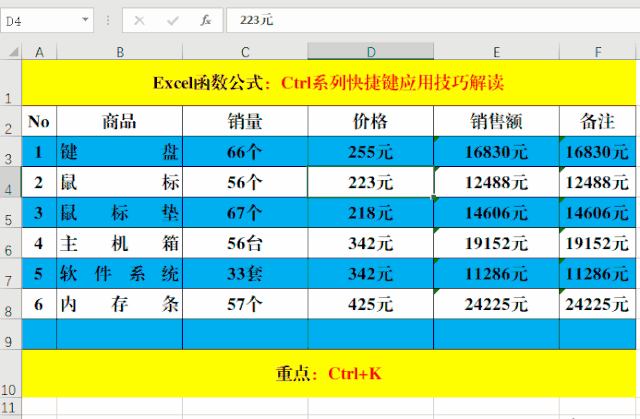Click the Cancel X icon in formula bar
Screen dimensions: 640x419
coord(139,20)
